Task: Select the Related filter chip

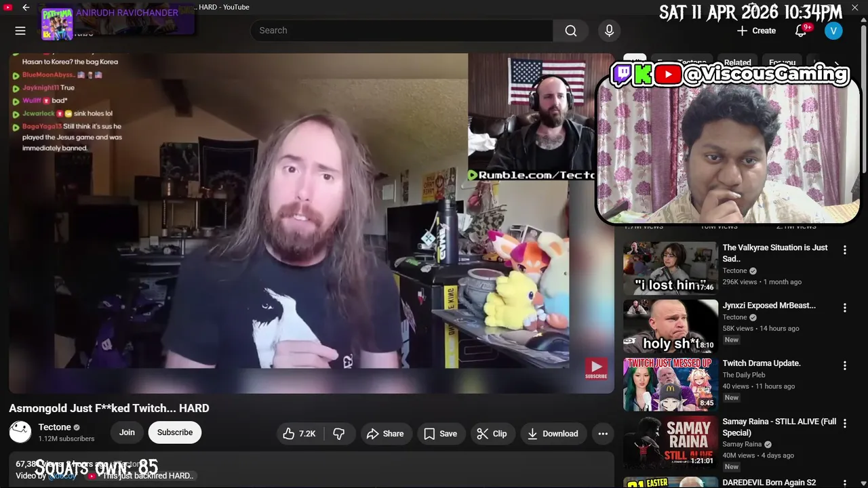Action: point(737,62)
